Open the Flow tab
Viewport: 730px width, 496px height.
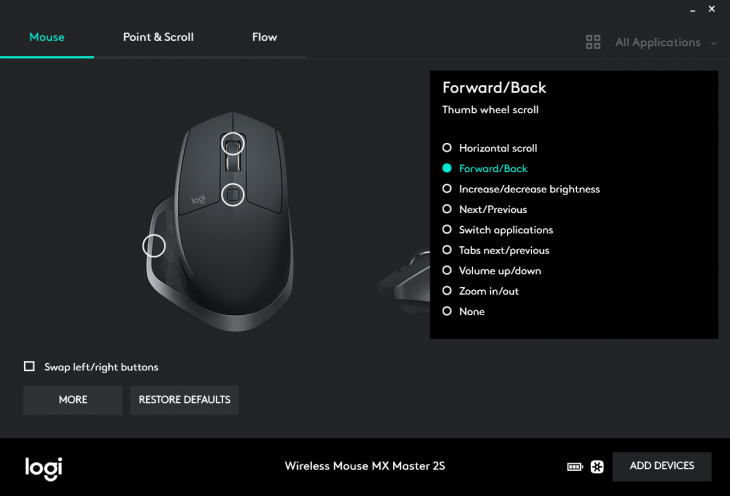pos(264,37)
